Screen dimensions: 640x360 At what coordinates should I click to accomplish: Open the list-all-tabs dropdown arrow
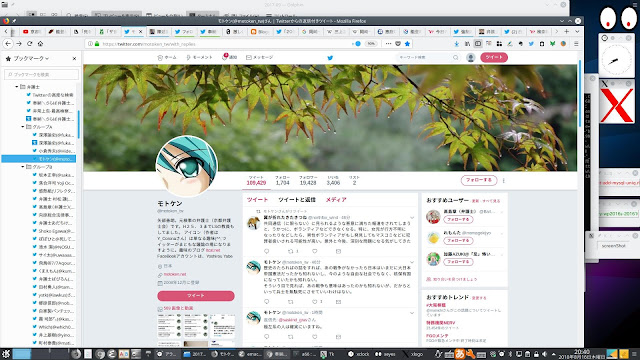[x=577, y=31]
